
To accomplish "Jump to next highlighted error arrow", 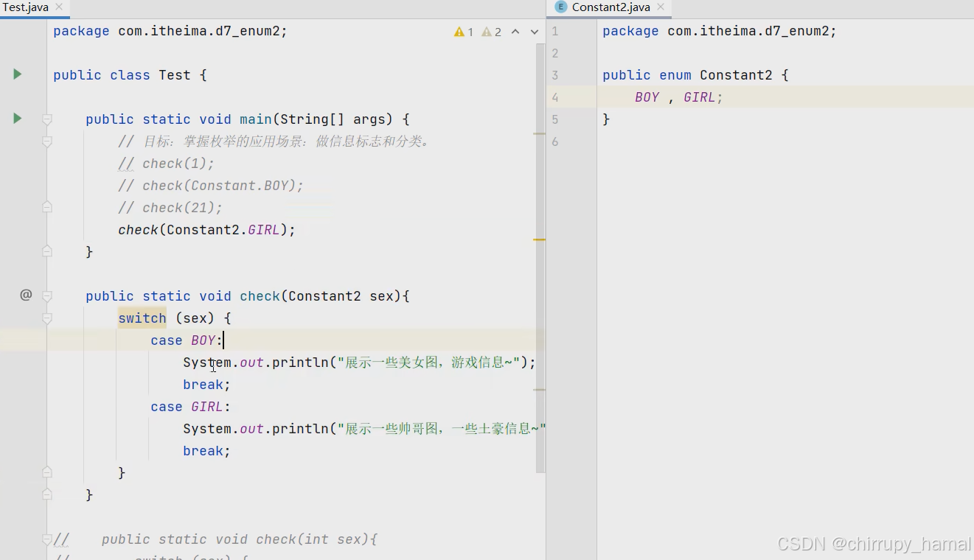I will (535, 32).
